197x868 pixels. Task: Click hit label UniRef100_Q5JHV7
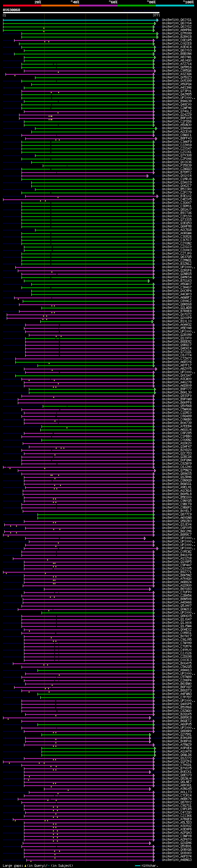[x=177, y=606]
